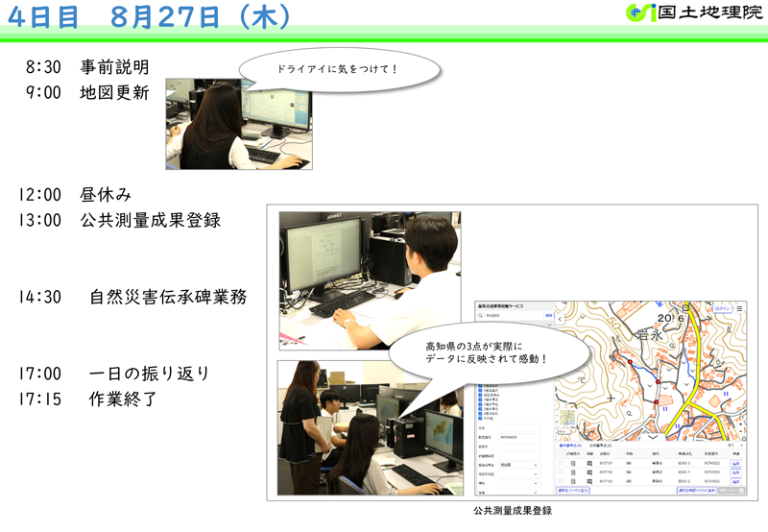This screenshot has width=768, height=532.
Task: Click the text 作業終了
Action: [x=124, y=399]
